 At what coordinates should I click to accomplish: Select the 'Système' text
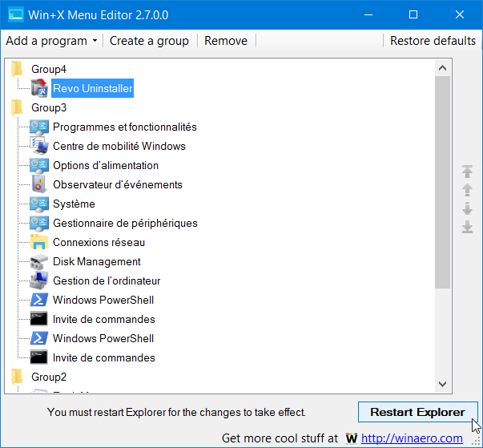(x=74, y=204)
